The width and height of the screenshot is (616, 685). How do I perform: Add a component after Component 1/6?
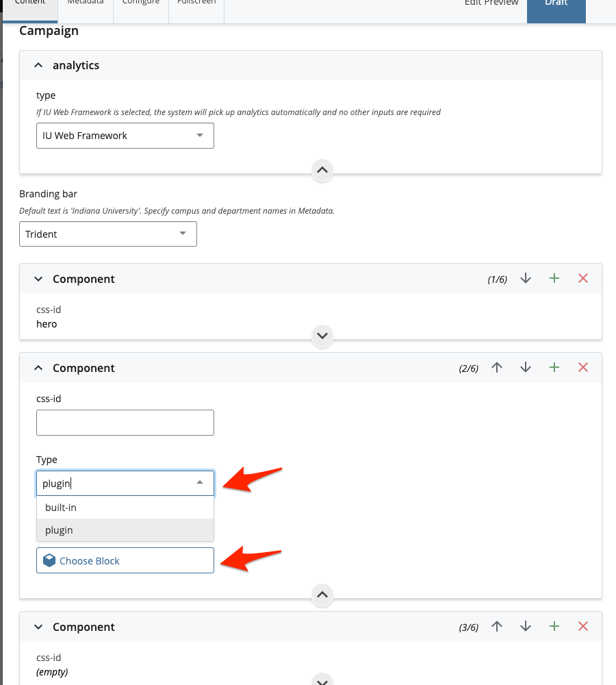point(554,278)
